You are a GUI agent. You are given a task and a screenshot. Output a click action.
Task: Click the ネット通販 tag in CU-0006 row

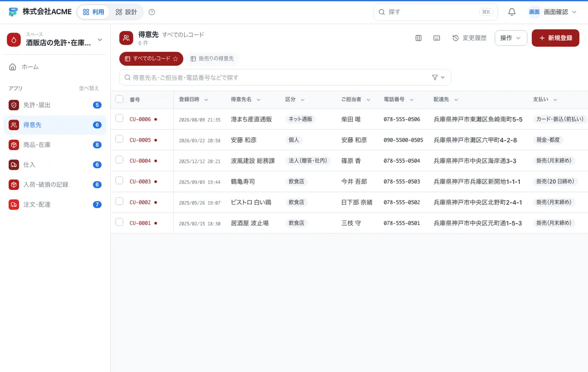tap(300, 119)
